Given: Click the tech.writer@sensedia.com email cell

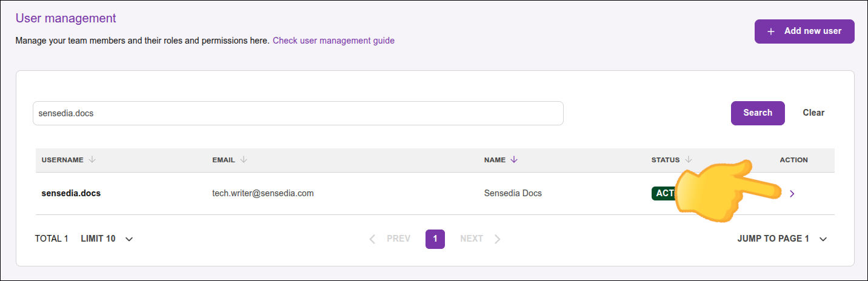Looking at the screenshot, I should click(262, 194).
